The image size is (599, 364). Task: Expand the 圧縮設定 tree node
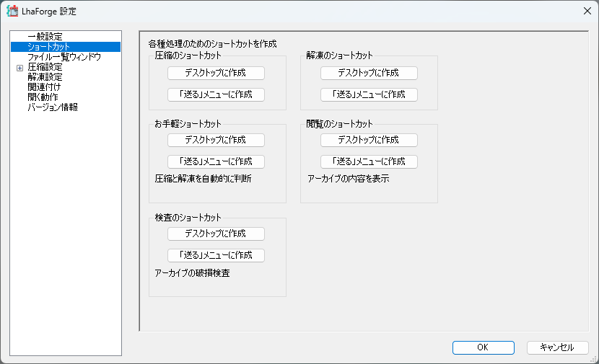(x=20, y=68)
